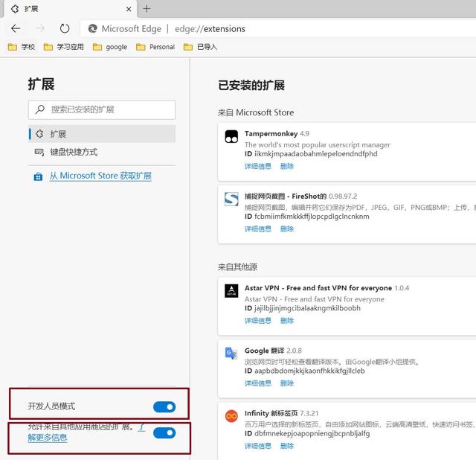The image size is (476, 460).
Task: Toggle allow extensions from other stores switch
Action: tap(164, 432)
